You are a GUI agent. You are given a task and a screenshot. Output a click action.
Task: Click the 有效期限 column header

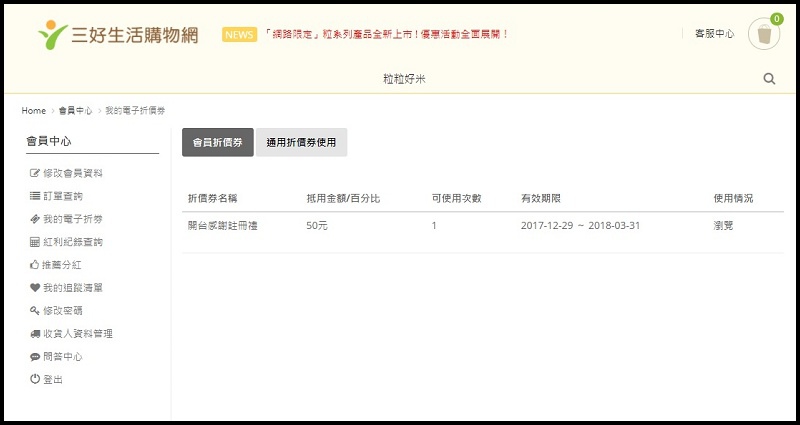click(x=541, y=198)
